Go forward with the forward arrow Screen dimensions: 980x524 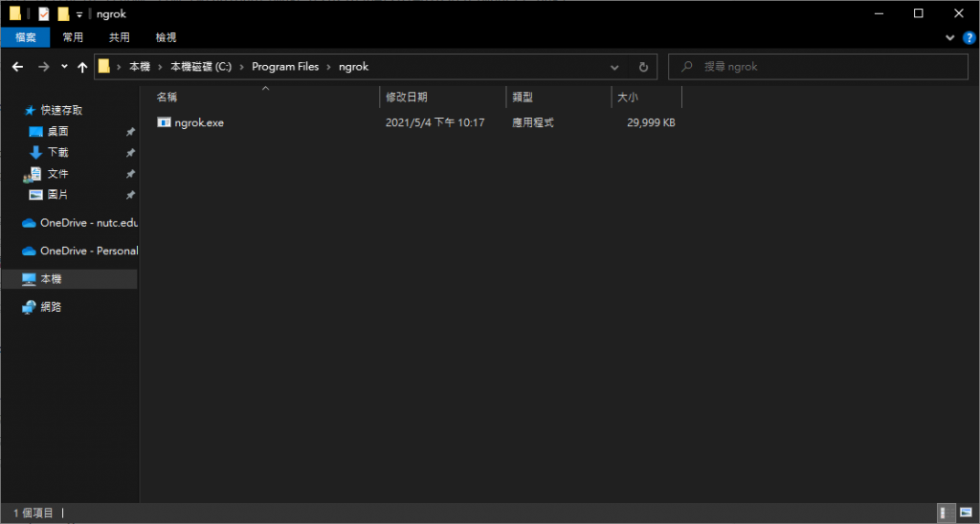point(44,67)
